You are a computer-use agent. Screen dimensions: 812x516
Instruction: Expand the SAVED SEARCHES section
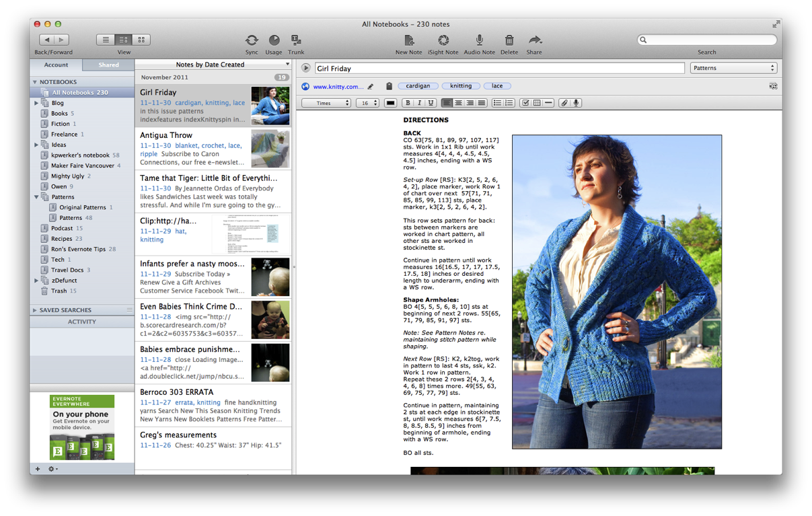coord(35,310)
